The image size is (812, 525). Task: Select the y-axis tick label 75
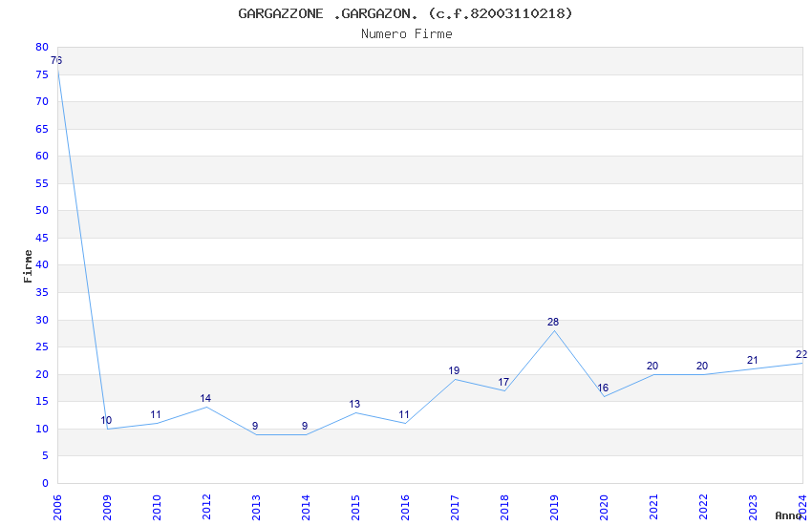pos(42,74)
